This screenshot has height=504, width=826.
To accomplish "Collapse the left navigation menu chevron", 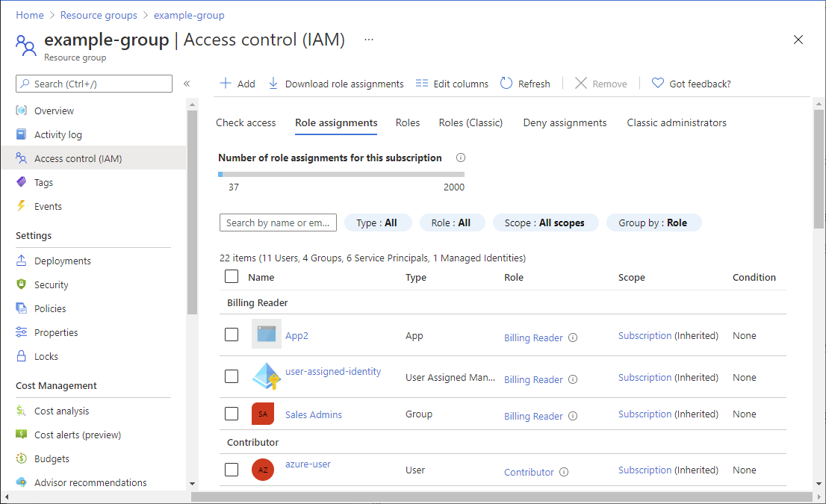I will tap(187, 84).
